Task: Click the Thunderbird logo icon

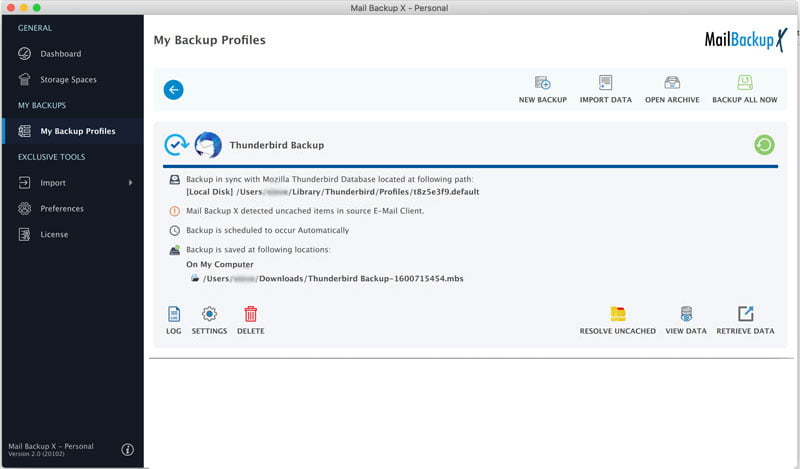Action: pyautogui.click(x=208, y=145)
